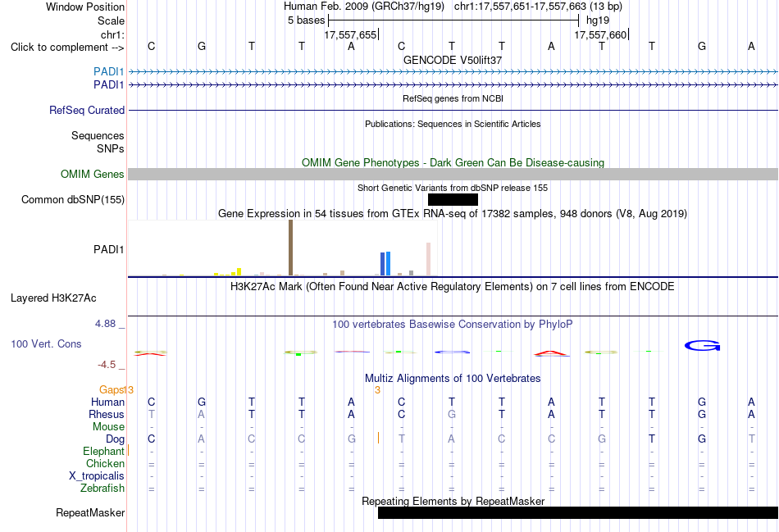Click the tall brown GTEx expression bar
Viewport: 779px width, 532px height.
(x=290, y=248)
